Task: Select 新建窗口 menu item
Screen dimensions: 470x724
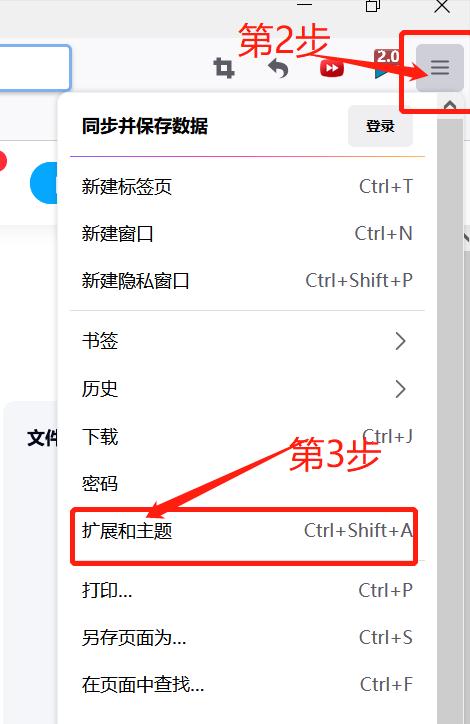Action: point(247,234)
